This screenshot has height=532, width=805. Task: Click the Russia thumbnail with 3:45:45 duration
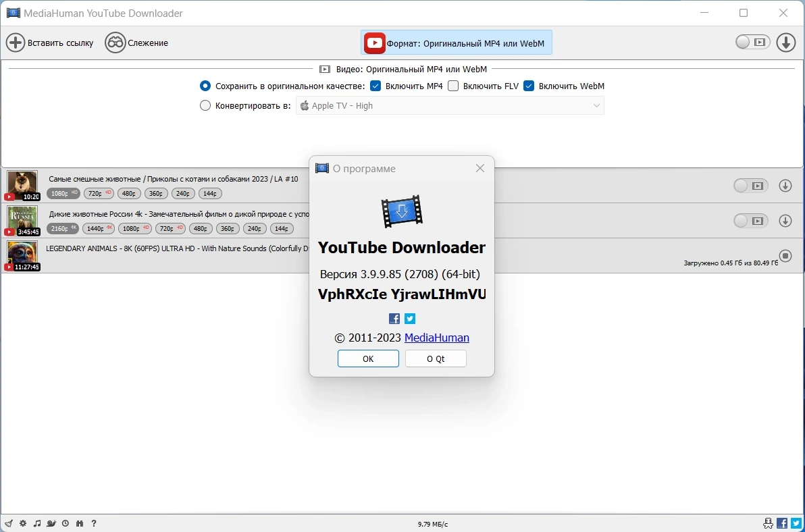(22, 221)
